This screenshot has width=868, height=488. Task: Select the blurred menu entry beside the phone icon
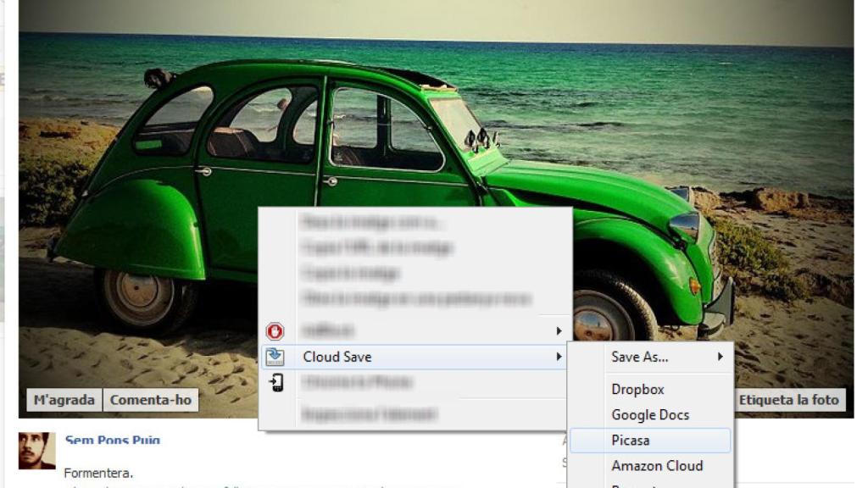pos(358,383)
